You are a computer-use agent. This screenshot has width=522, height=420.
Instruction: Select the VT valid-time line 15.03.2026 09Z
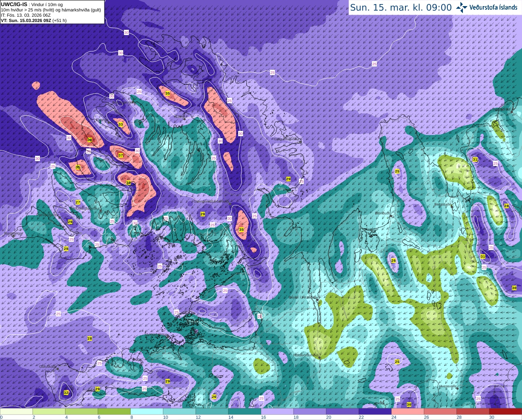pos(34,20)
